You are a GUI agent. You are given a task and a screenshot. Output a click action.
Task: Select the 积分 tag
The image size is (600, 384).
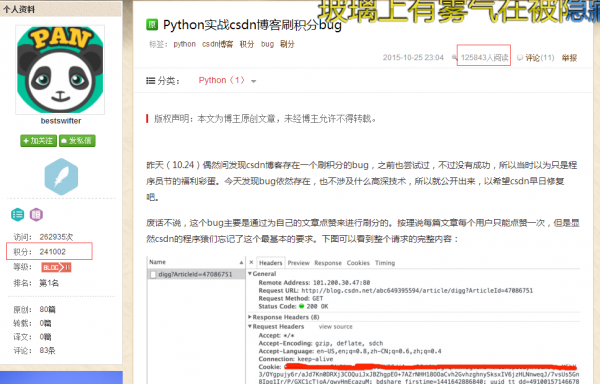(x=247, y=44)
